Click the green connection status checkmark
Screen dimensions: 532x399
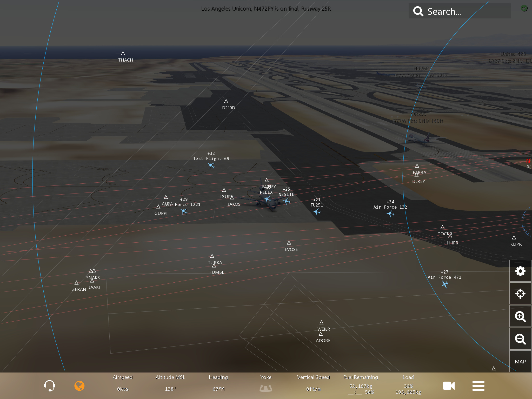click(x=524, y=8)
